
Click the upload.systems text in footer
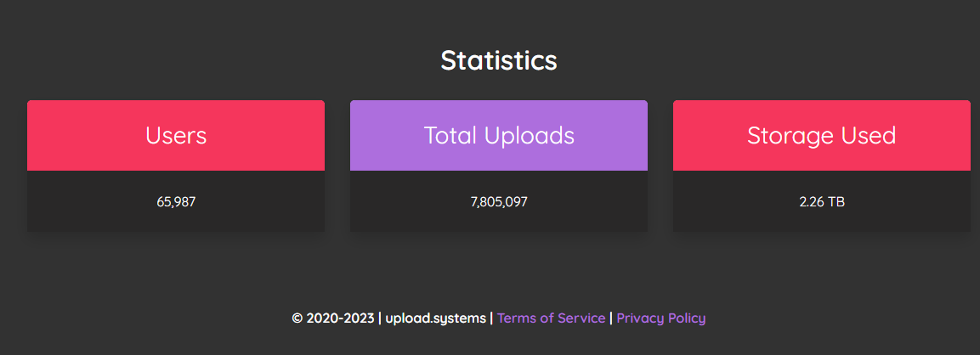[436, 318]
